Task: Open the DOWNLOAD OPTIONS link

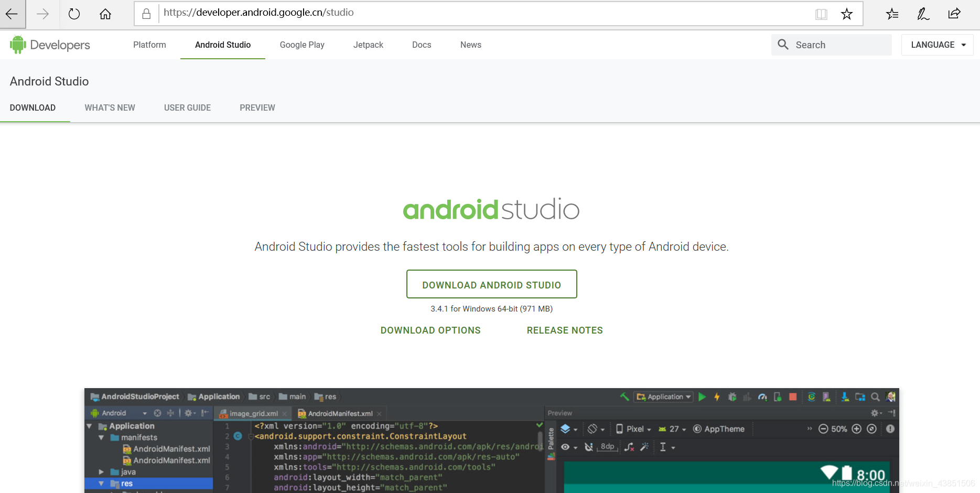Action: click(430, 330)
